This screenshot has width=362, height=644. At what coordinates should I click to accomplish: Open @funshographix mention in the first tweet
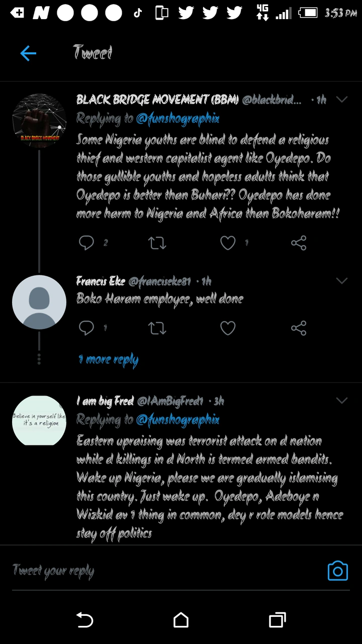(177, 119)
